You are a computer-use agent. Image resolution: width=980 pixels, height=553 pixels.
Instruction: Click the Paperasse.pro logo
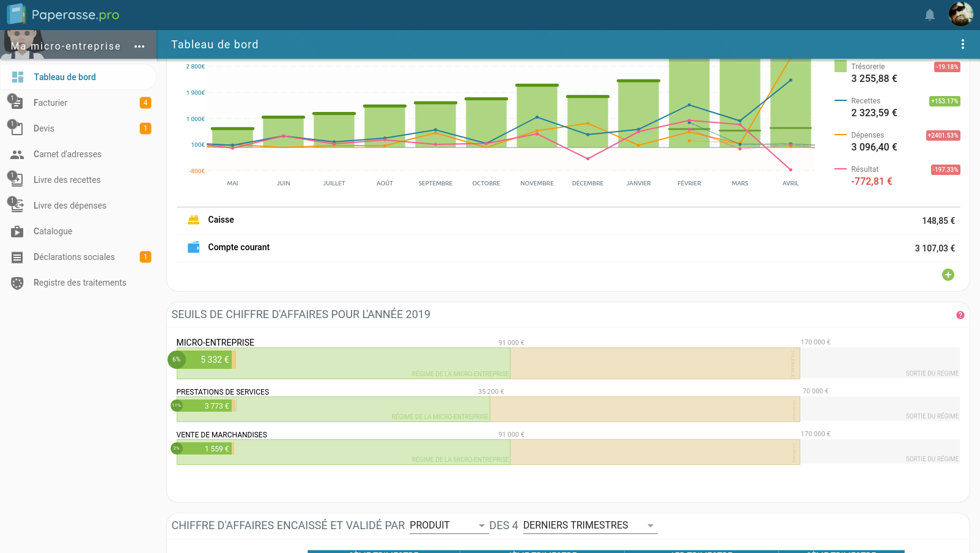tap(63, 15)
